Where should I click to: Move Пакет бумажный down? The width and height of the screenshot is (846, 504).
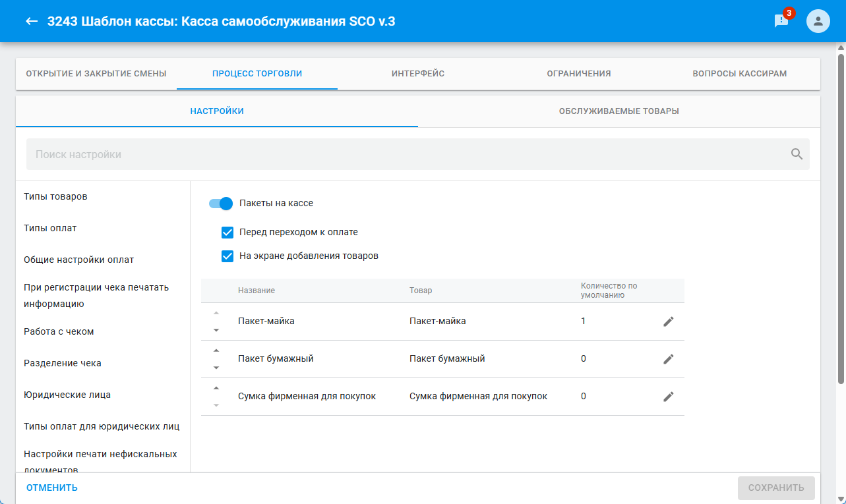(x=216, y=368)
